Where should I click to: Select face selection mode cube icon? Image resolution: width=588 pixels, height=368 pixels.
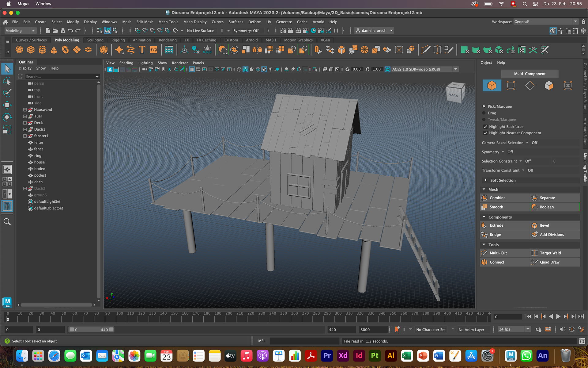tap(548, 86)
